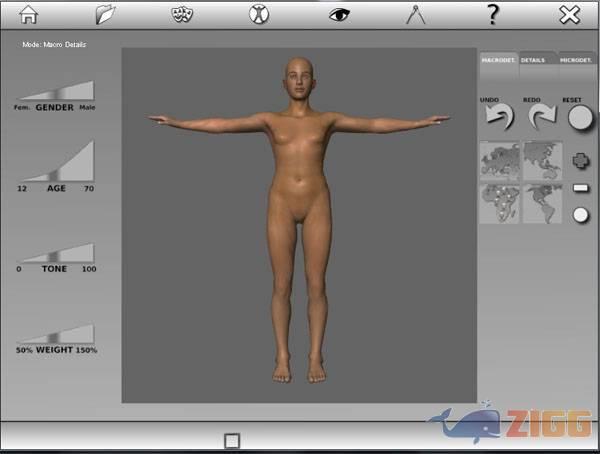Select the Macrodet. tab
Viewport: 600px width, 454px height.
click(497, 60)
